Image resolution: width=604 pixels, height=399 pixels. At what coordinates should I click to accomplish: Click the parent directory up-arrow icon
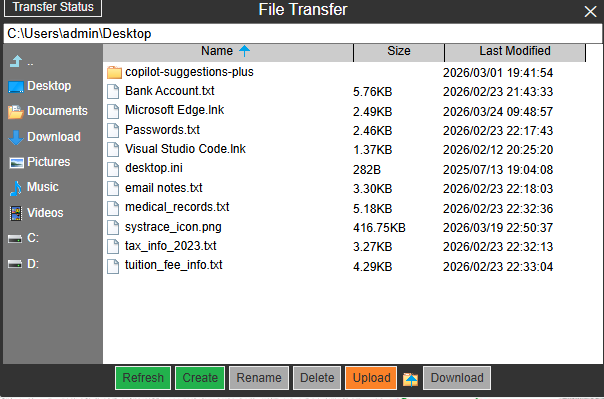pos(16,61)
